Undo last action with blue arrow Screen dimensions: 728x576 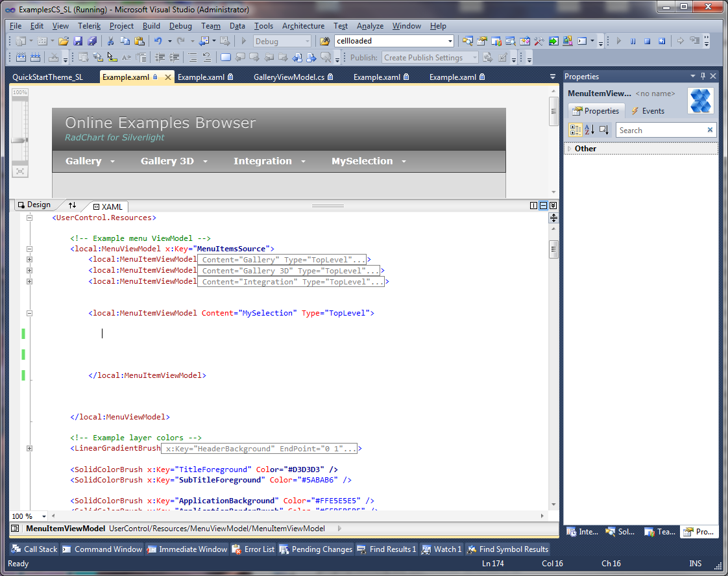[158, 41]
